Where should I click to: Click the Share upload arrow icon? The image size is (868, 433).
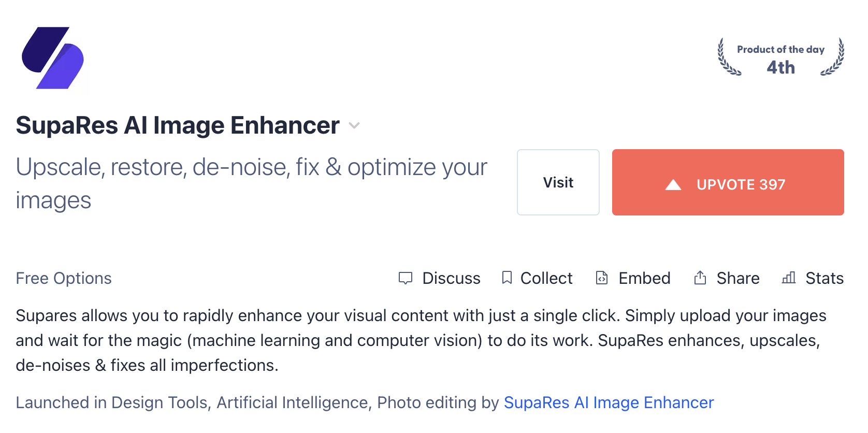(700, 278)
